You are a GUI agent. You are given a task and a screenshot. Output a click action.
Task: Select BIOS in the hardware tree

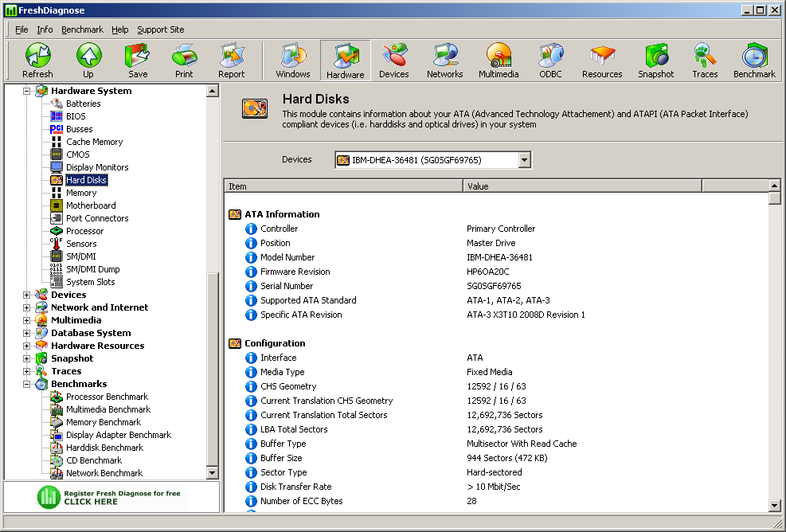[76, 116]
